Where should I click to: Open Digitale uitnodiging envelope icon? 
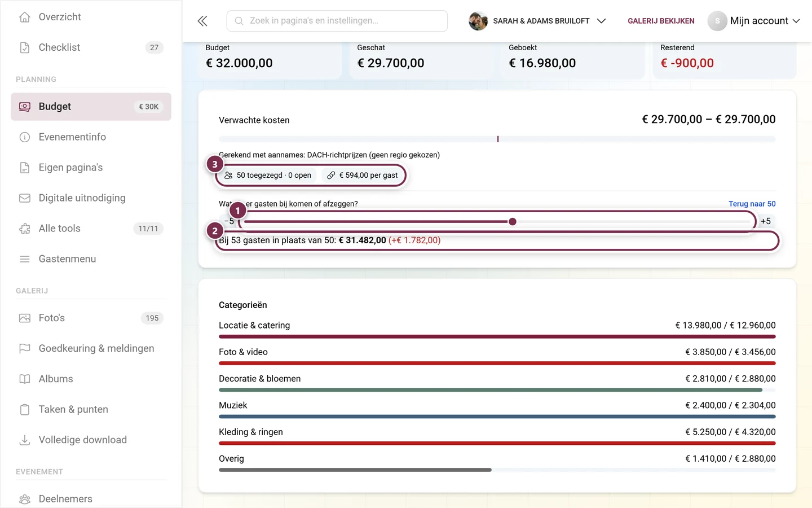click(x=25, y=198)
